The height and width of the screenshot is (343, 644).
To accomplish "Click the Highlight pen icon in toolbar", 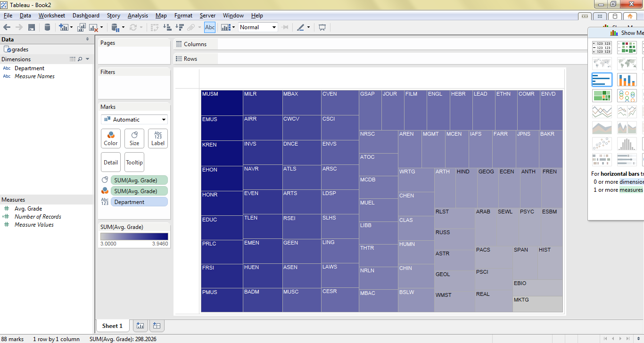I will (x=301, y=27).
